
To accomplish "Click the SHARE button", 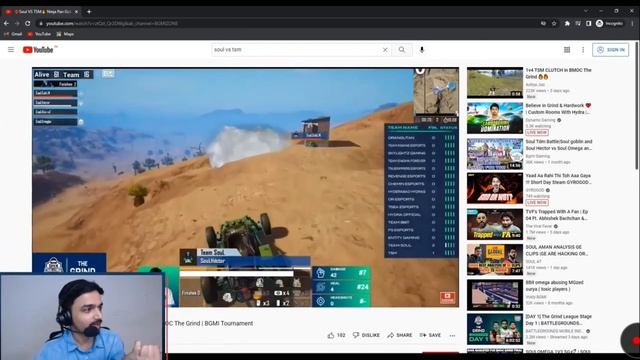I will tap(400, 335).
